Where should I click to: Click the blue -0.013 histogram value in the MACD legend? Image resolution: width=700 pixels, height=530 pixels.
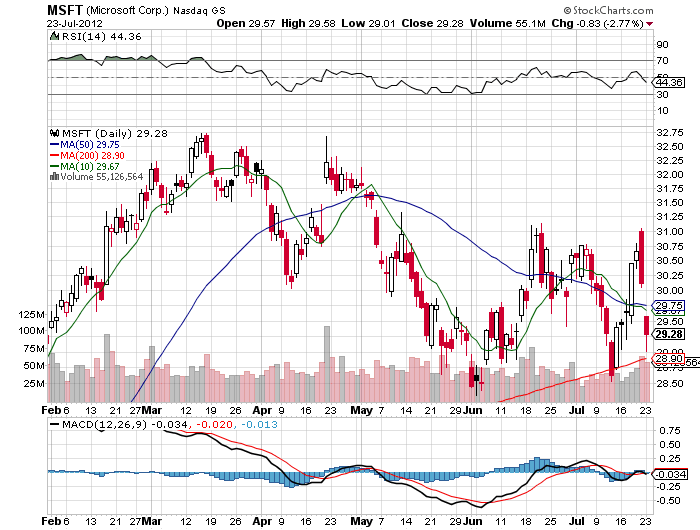point(259,424)
